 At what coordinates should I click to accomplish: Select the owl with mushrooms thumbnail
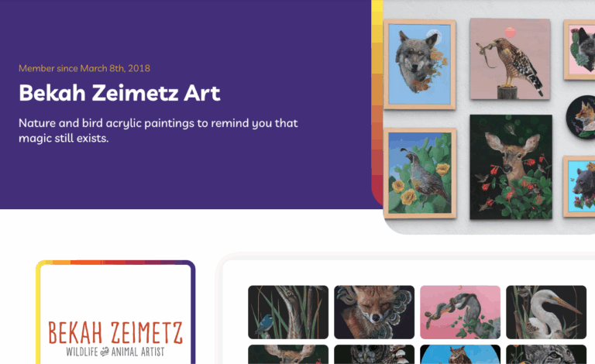click(374, 354)
